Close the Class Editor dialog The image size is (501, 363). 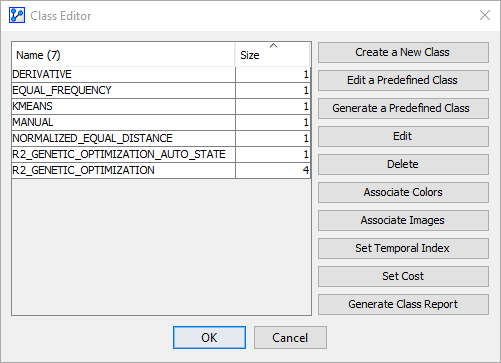click(x=485, y=15)
